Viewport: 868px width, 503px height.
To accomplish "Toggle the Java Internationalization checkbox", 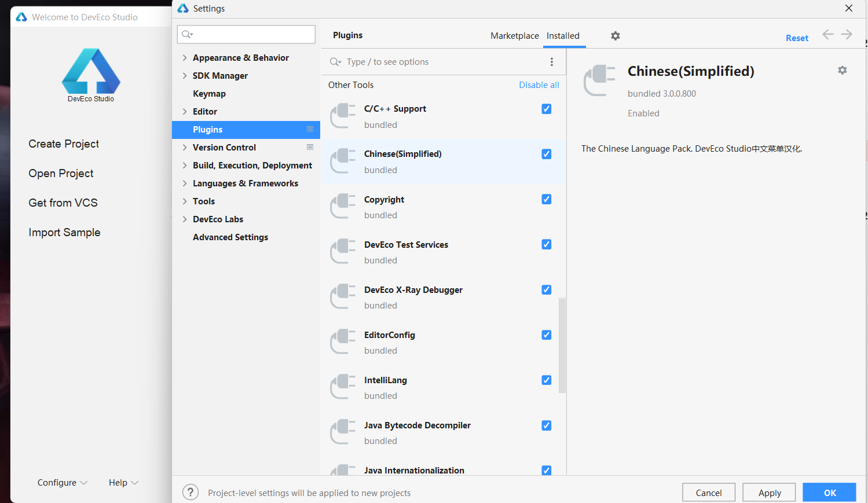I will 546,470.
